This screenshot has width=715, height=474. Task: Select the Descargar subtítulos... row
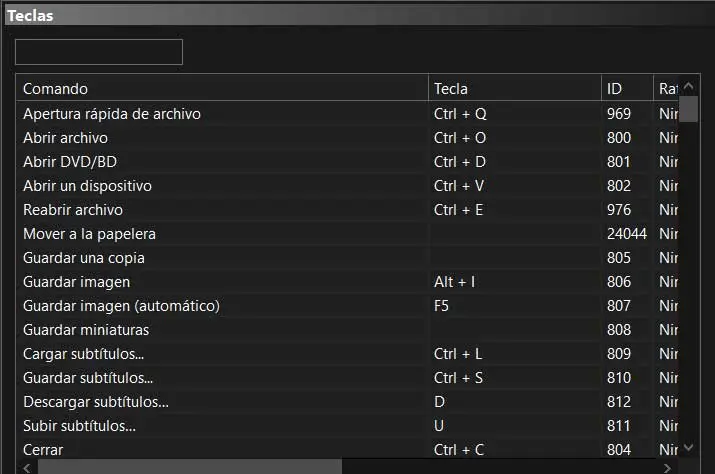96,402
